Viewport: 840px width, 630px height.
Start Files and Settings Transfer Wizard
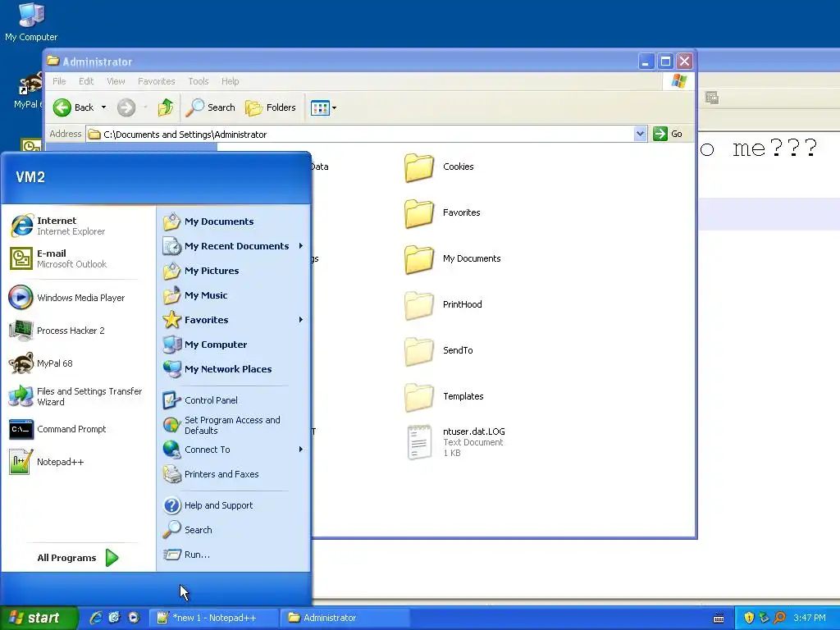[x=78, y=396]
